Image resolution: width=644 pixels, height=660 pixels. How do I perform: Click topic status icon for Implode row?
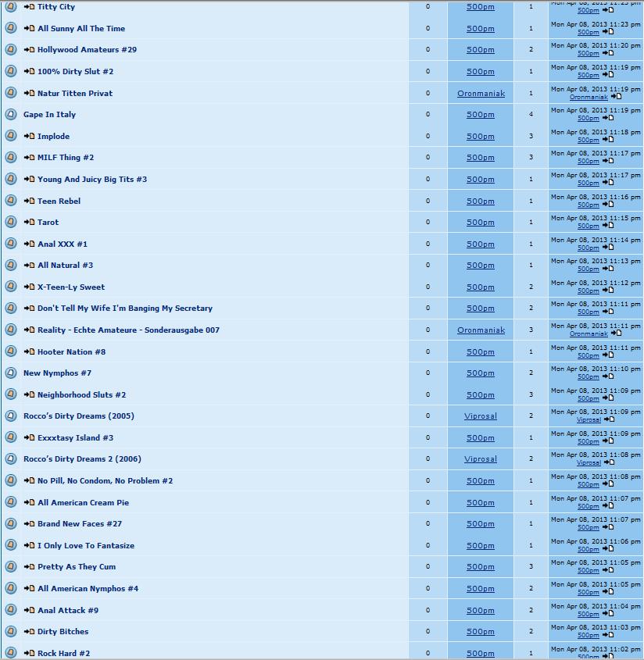[11, 136]
